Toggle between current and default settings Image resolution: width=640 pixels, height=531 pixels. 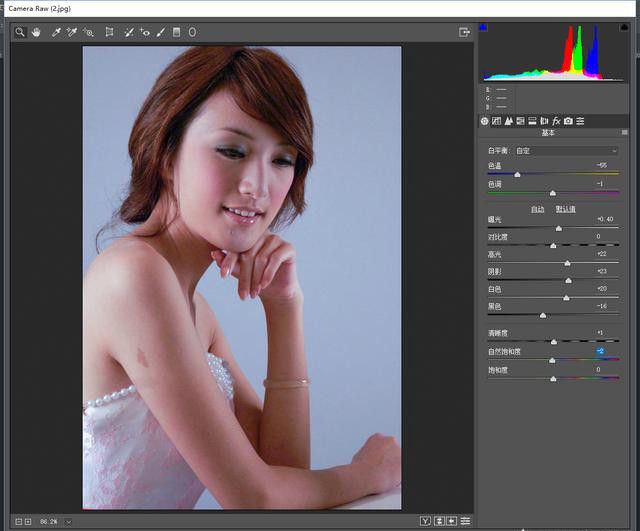coord(465,521)
